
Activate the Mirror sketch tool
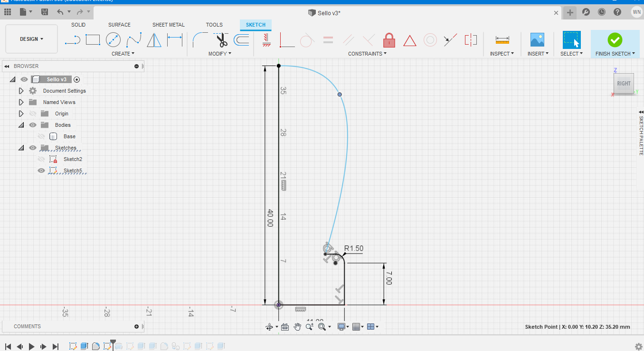[154, 40]
